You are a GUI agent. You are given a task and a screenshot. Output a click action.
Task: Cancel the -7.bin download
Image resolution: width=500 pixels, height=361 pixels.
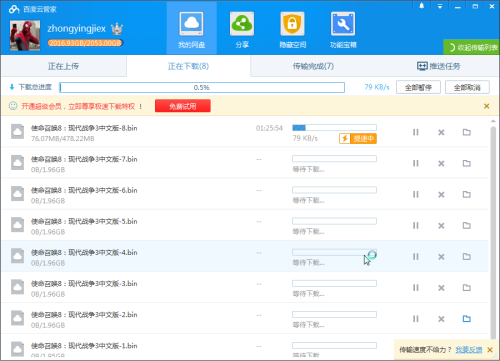click(441, 163)
